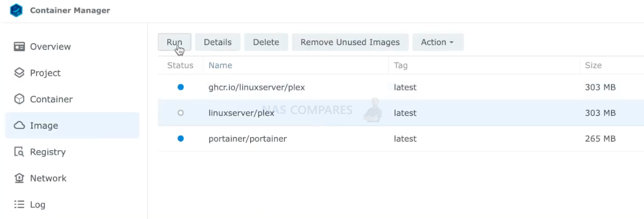This screenshot has height=219, width=644.
Task: Open Details for the selected image
Action: pyautogui.click(x=217, y=42)
